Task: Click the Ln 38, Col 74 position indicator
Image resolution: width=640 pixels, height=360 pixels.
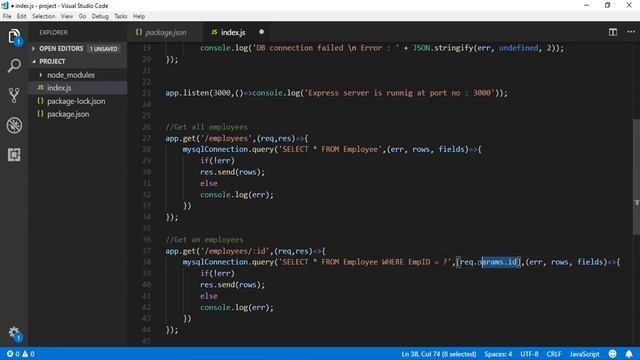Action: click(x=439, y=354)
